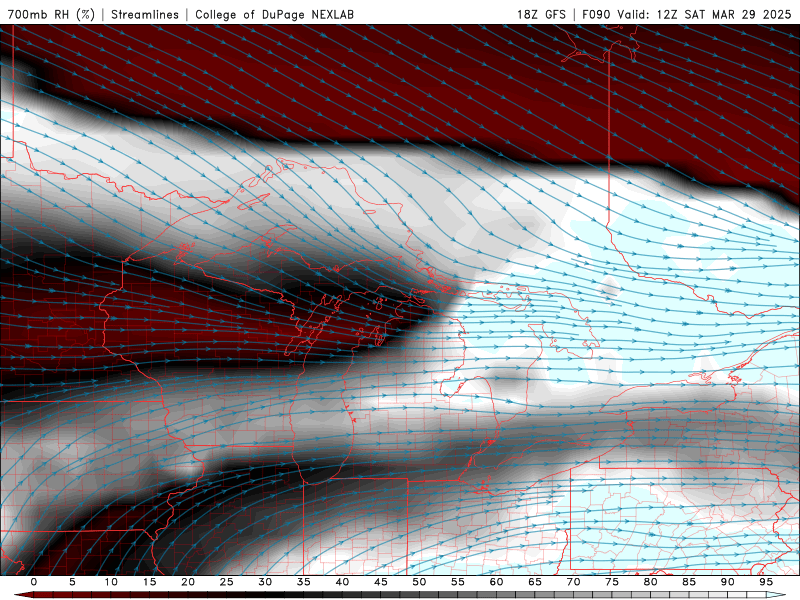Click the colorbar label "30"
800x600 pixels.
(x=265, y=582)
